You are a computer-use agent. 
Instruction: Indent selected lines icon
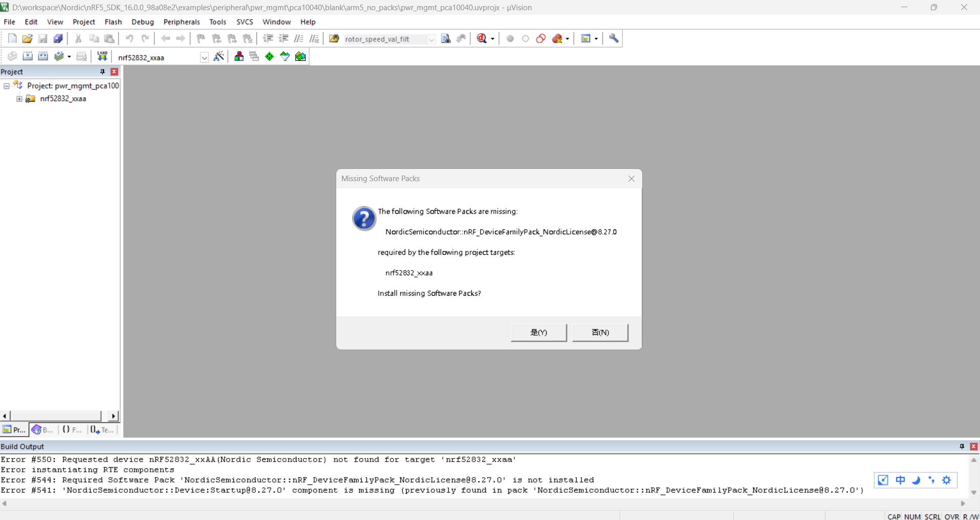pyautogui.click(x=268, y=39)
